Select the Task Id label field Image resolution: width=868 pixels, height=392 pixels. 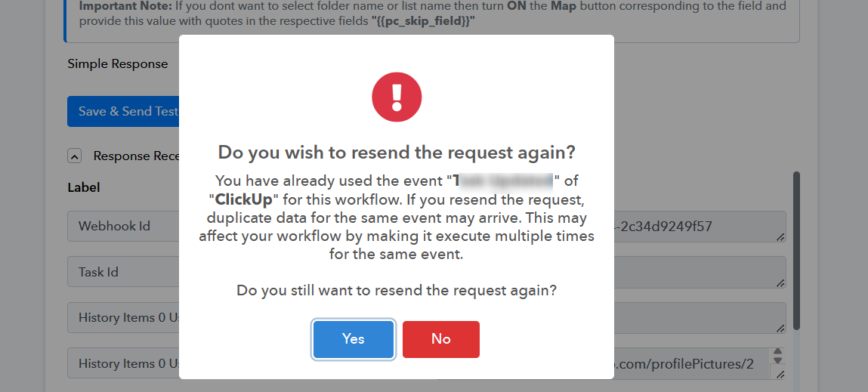(x=123, y=272)
